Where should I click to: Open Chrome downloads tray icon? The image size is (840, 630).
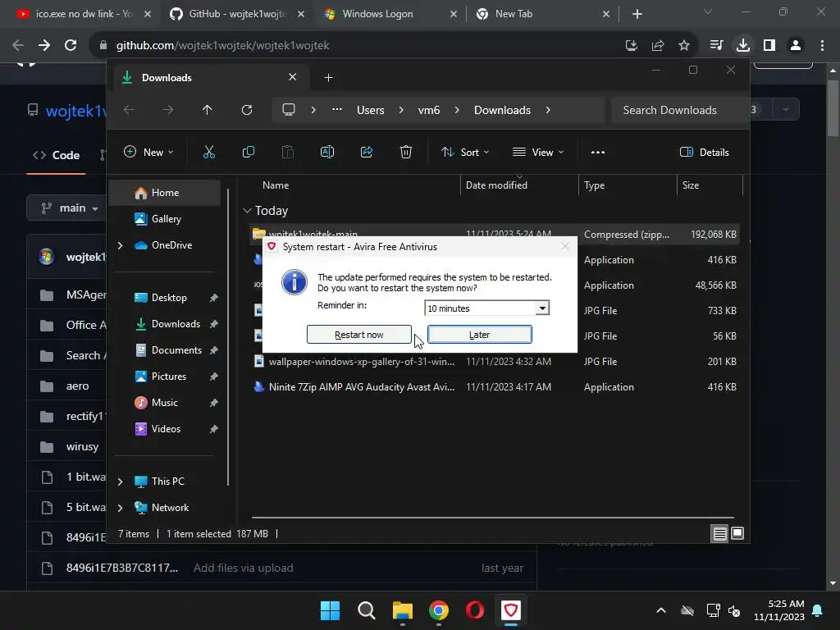[743, 46]
